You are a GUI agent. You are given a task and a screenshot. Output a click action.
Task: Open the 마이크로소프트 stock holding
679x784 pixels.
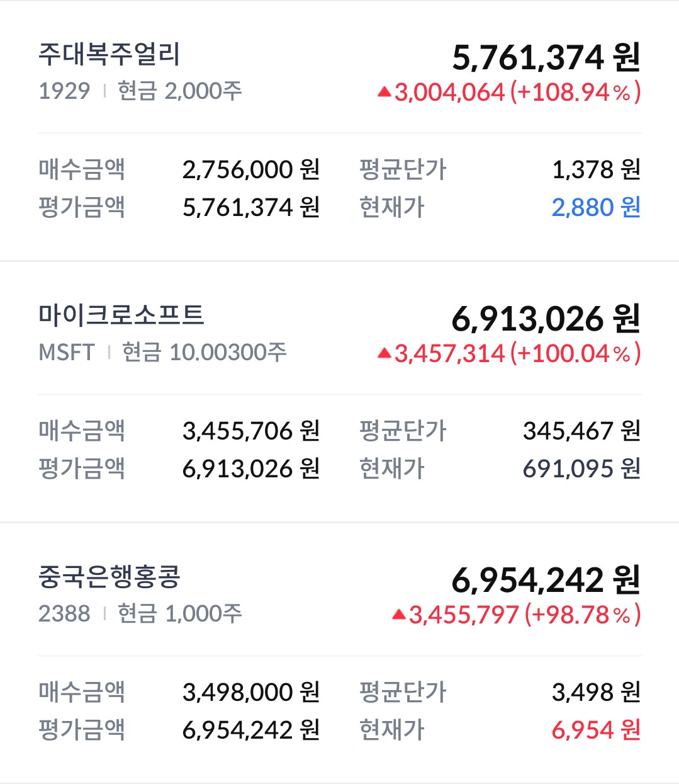click(x=339, y=392)
